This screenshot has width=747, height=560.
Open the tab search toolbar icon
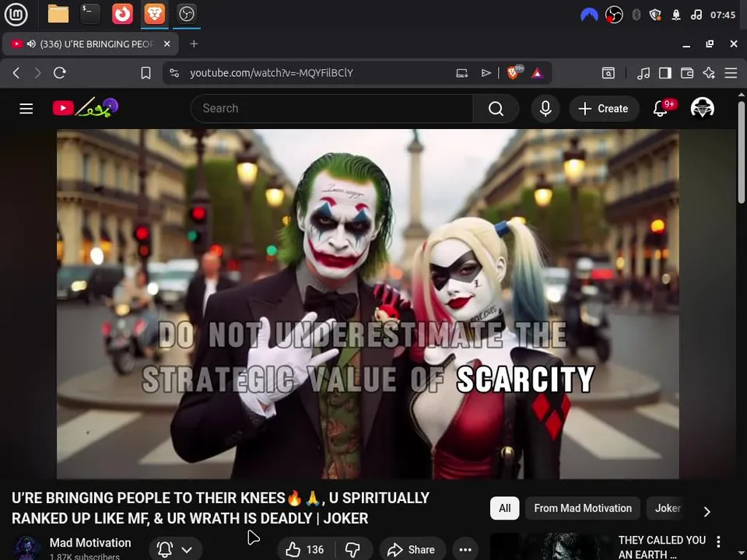[608, 73]
